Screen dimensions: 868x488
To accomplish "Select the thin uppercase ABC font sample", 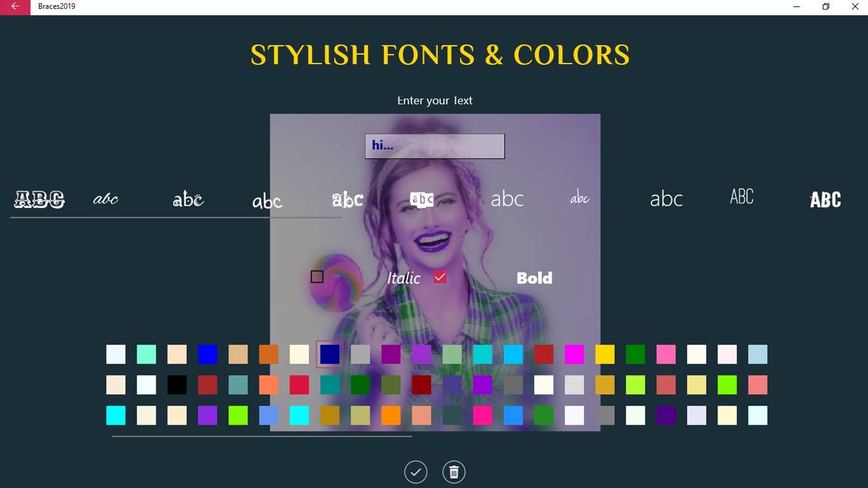I will [x=742, y=197].
